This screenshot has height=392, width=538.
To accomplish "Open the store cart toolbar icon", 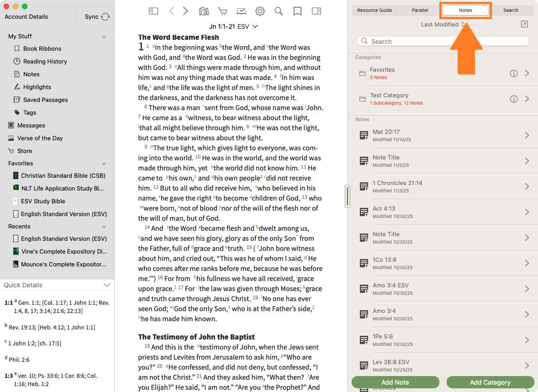I will (222, 11).
